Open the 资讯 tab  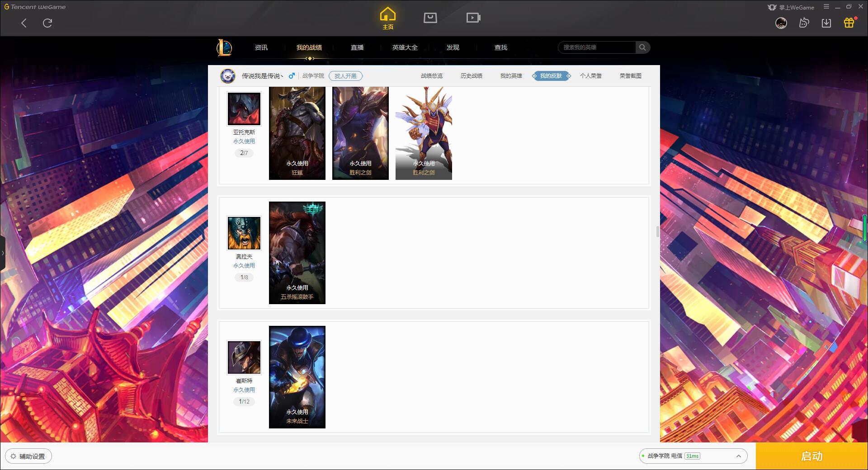click(x=261, y=47)
